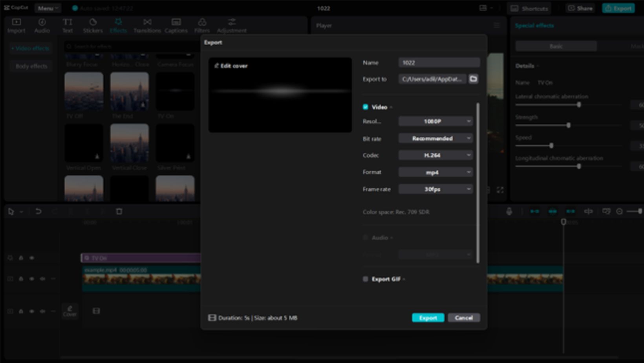Image resolution: width=644 pixels, height=363 pixels.
Task: Lock the main video track
Action: click(21, 279)
